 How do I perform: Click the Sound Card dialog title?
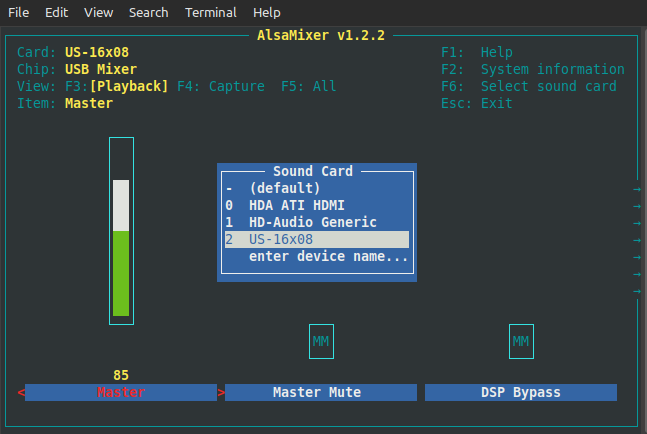click(313, 171)
